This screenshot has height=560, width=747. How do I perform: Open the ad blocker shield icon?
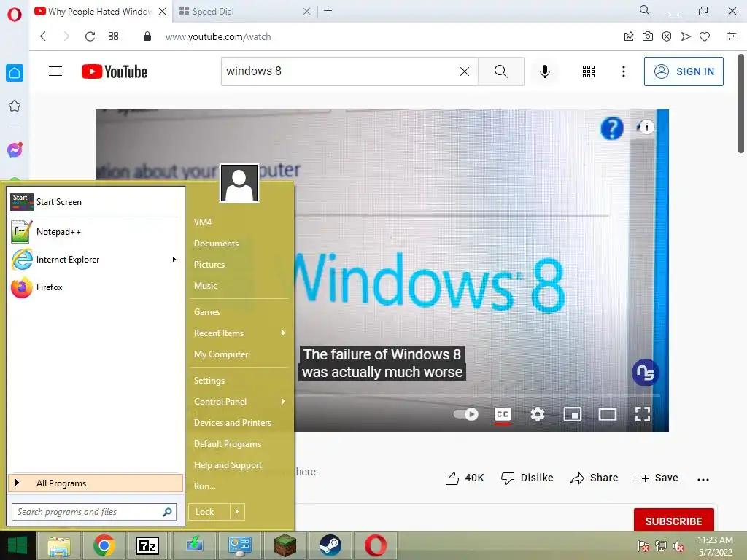point(667,36)
